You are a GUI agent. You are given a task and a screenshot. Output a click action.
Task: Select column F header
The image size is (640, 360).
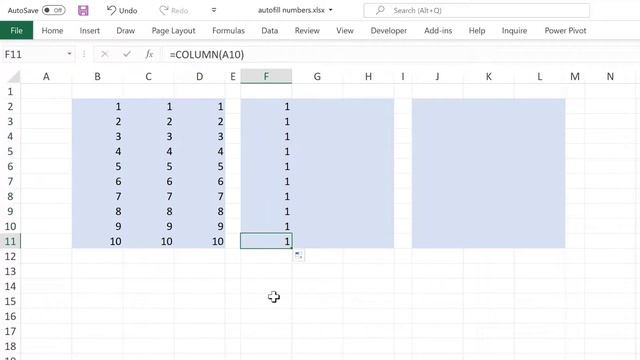tap(266, 76)
